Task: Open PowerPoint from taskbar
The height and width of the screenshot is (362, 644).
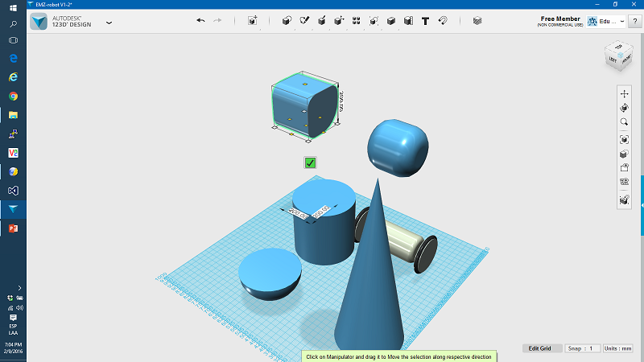Action: [13, 228]
